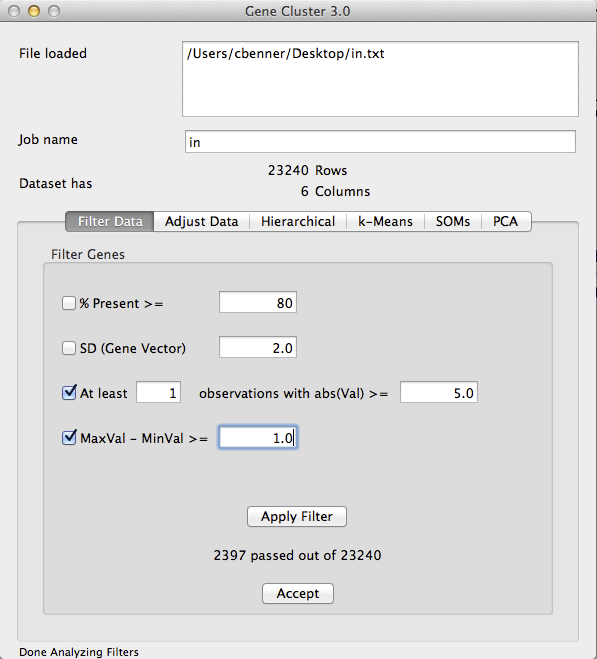The width and height of the screenshot is (597, 659).
Task: Close the Gene Cluster 3.0 window
Action: coord(14,11)
